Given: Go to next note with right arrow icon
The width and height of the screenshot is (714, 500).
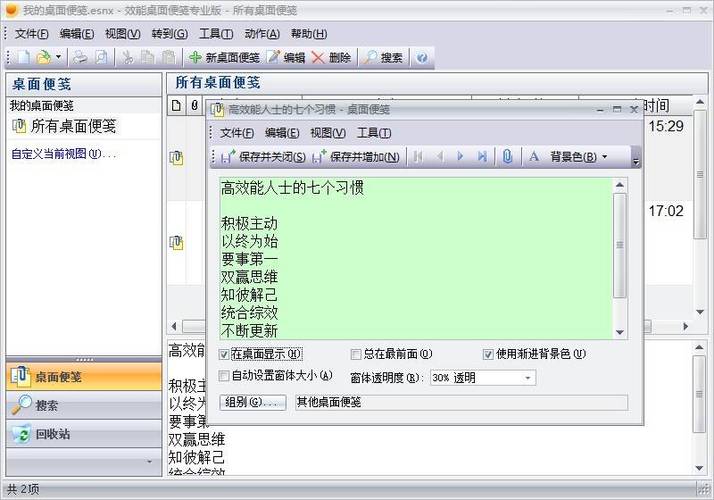Looking at the screenshot, I should [x=460, y=157].
